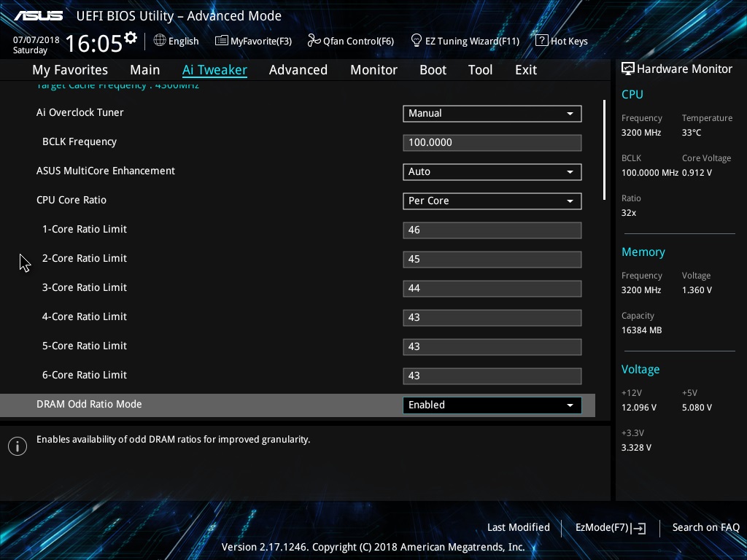Click the 07/07/2018 date text
This screenshot has width=747, height=560.
[x=36, y=40]
